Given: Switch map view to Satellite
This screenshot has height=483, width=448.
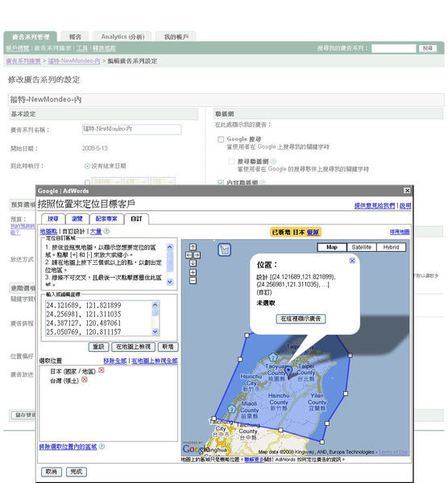Looking at the screenshot, I should [x=361, y=247].
